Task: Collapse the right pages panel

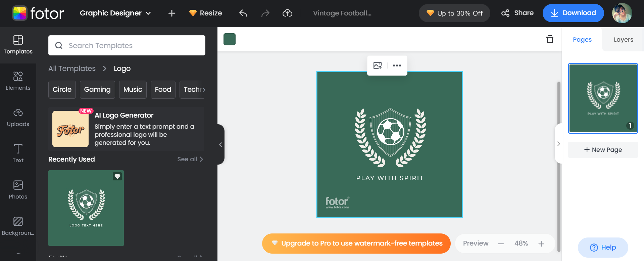Action: 558,144
